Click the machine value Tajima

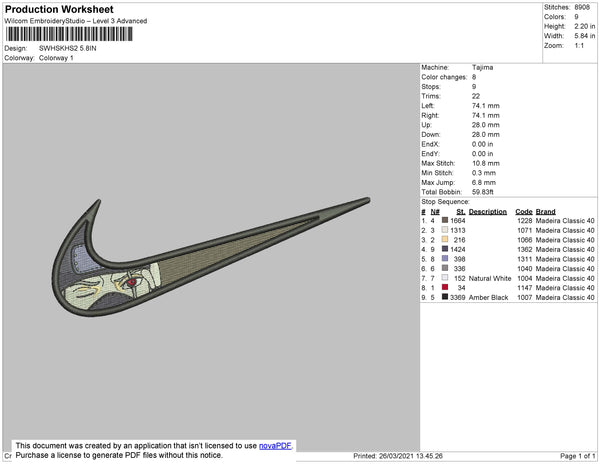[x=482, y=67]
